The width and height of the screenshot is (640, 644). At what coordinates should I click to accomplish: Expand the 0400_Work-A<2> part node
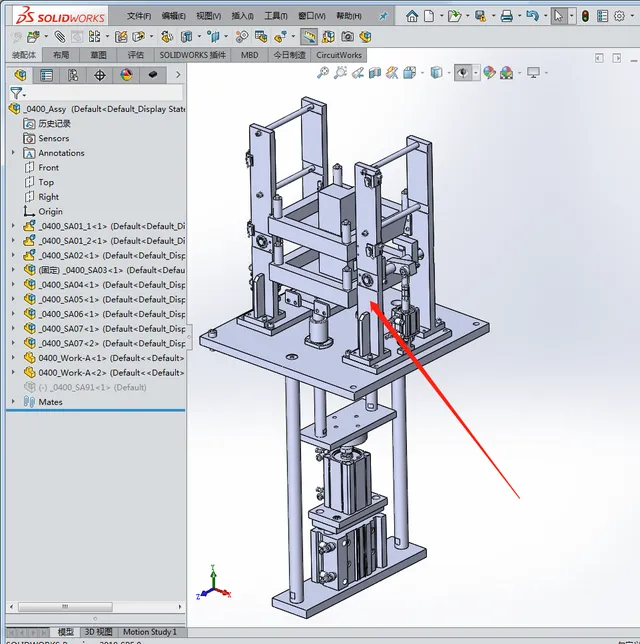13,373
